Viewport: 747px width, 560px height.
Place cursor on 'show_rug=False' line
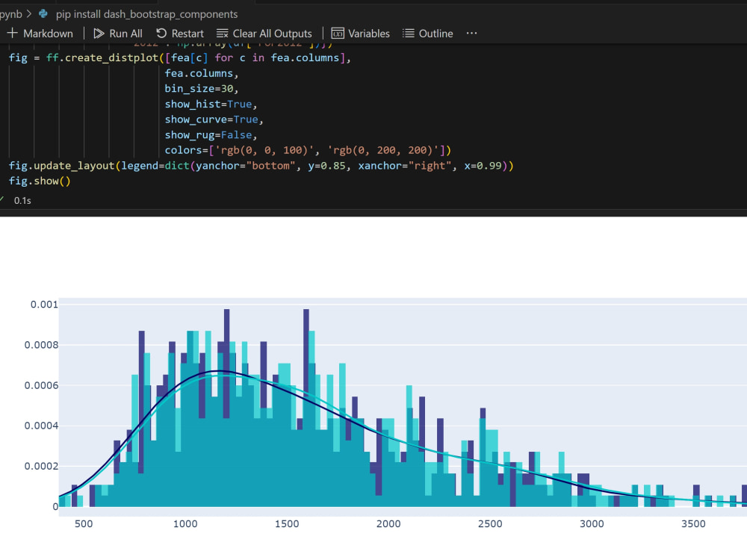click(x=211, y=135)
